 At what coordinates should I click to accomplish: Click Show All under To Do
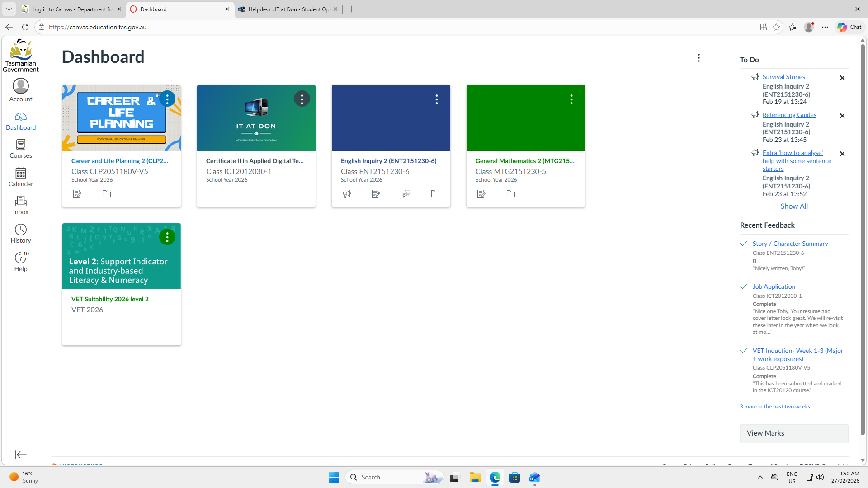[x=794, y=206]
